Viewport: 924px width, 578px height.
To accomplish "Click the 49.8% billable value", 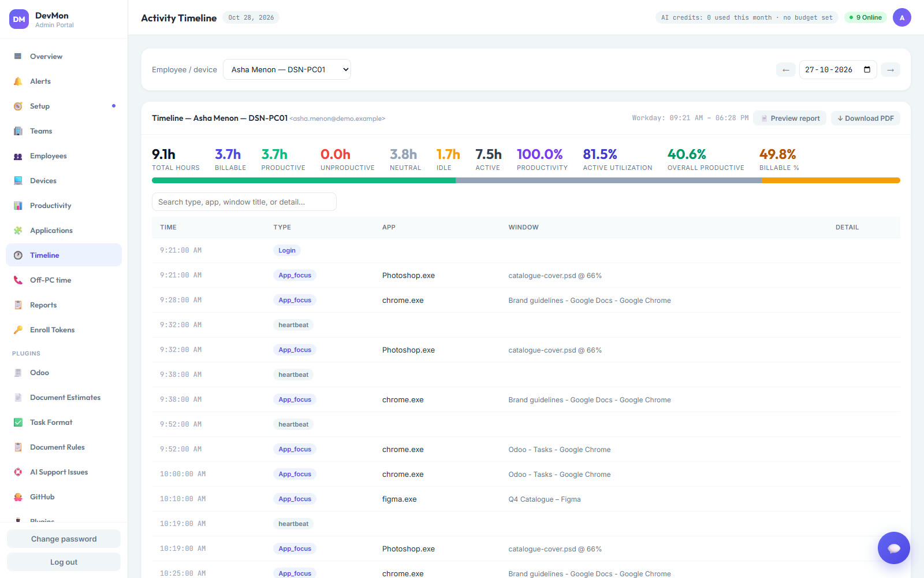I will tap(777, 154).
